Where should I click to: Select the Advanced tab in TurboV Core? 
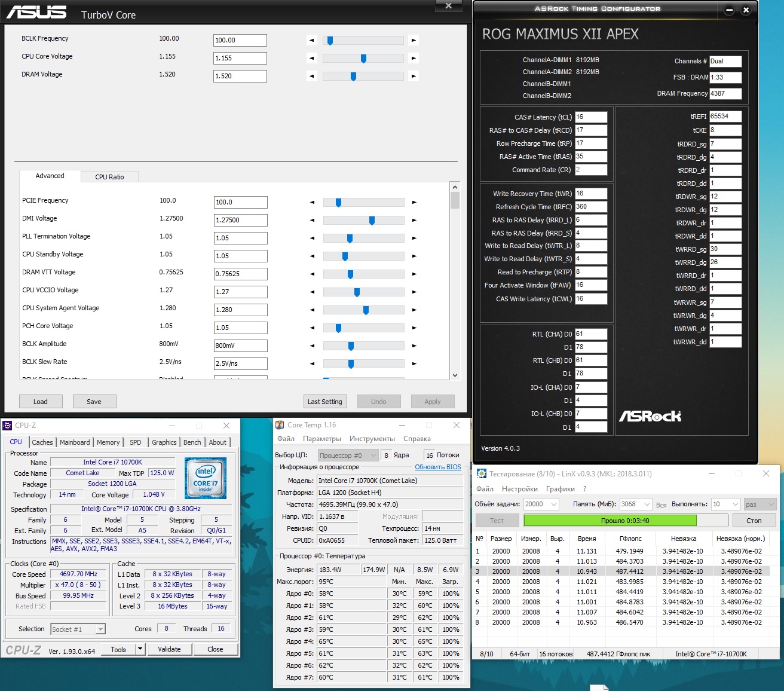(x=50, y=176)
